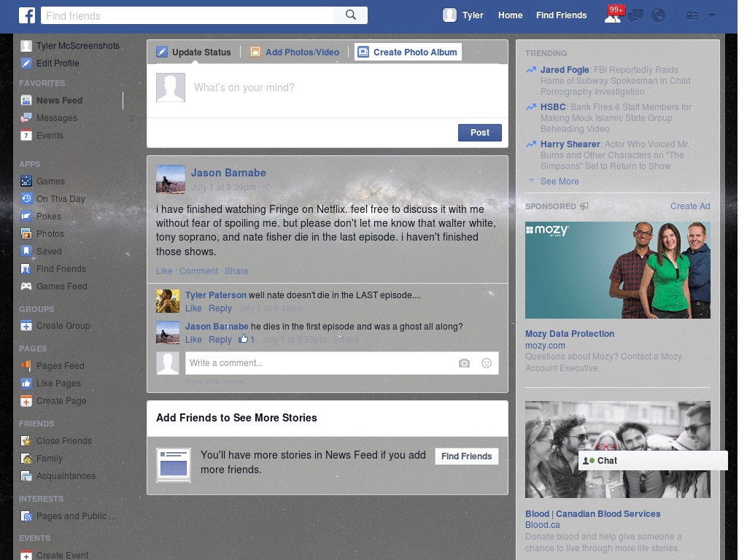Click the post privacy icon beside July 1 timestamp
The height and width of the screenshot is (560, 747).
tap(267, 187)
